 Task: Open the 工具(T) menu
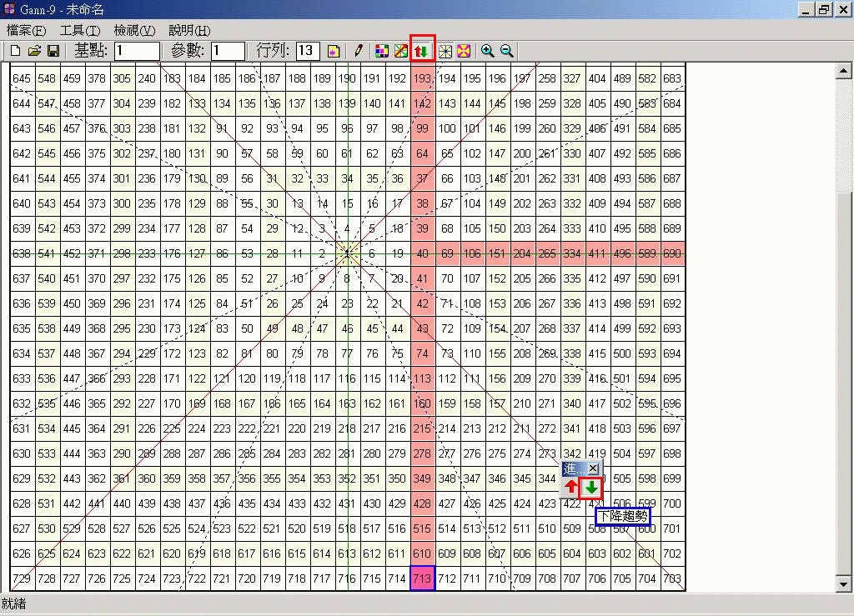pos(79,31)
